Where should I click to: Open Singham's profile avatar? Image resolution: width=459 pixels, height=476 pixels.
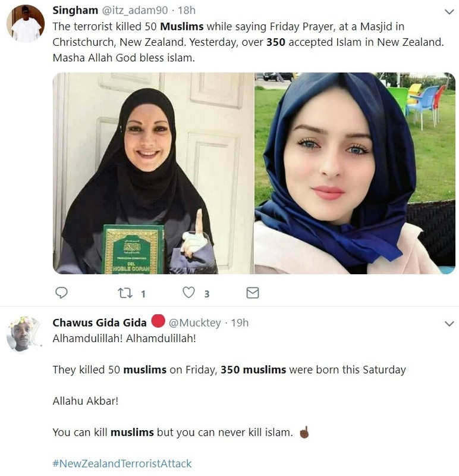coord(26,24)
